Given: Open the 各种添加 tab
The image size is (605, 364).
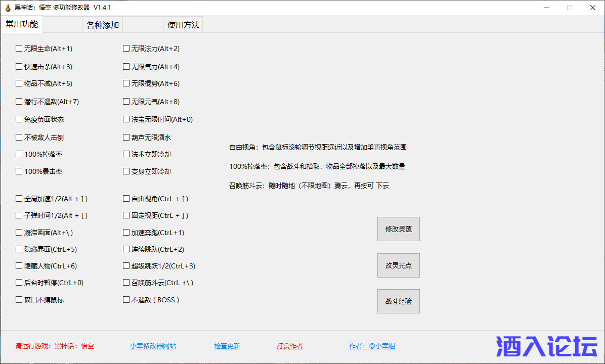Looking at the screenshot, I should click(x=103, y=25).
